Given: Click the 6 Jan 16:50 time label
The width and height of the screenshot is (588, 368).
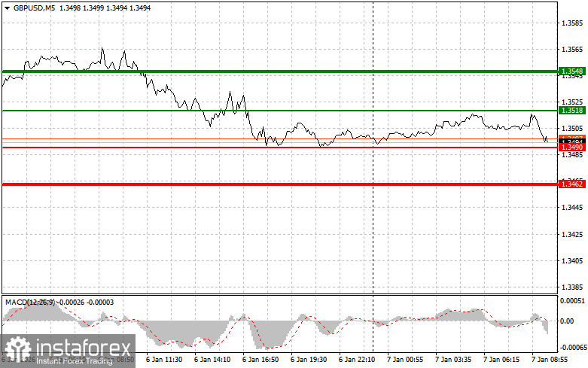Looking at the screenshot, I should tap(260, 360).
